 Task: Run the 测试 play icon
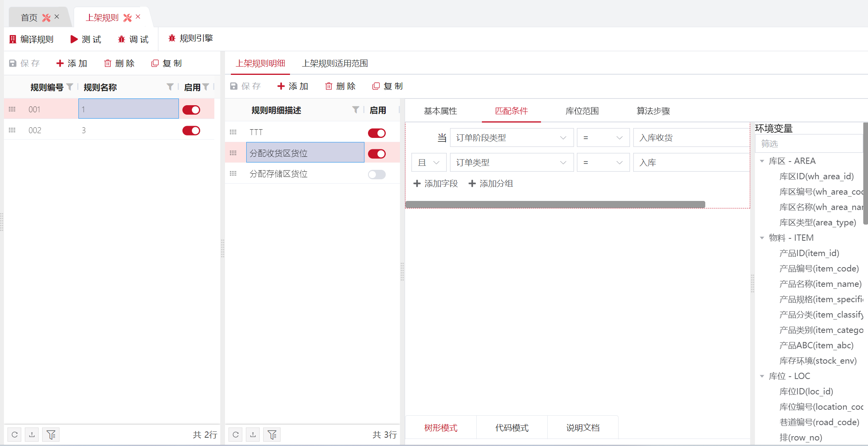point(74,39)
